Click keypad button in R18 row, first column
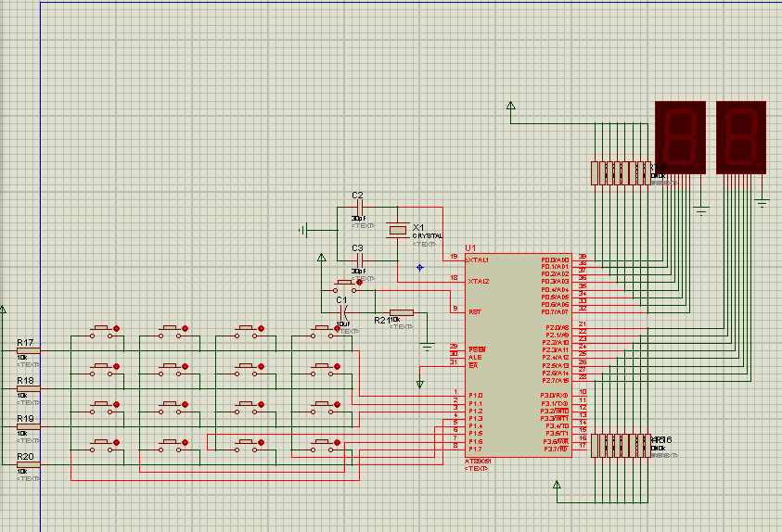Screen dimensions: 782x532 click(x=101, y=370)
